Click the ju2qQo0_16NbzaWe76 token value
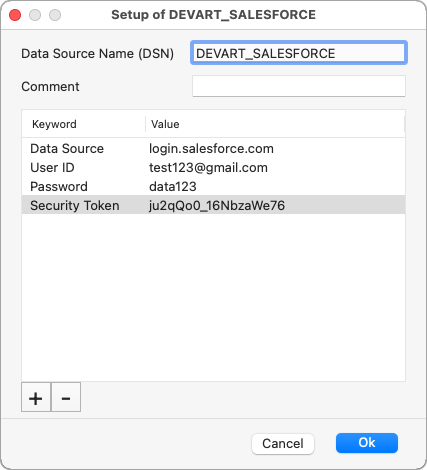The image size is (427, 470). click(x=217, y=206)
